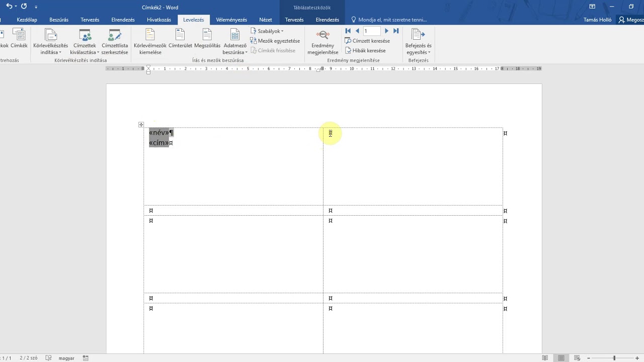Switch to Web Layout view
This screenshot has height=362, width=644.
coord(577,358)
